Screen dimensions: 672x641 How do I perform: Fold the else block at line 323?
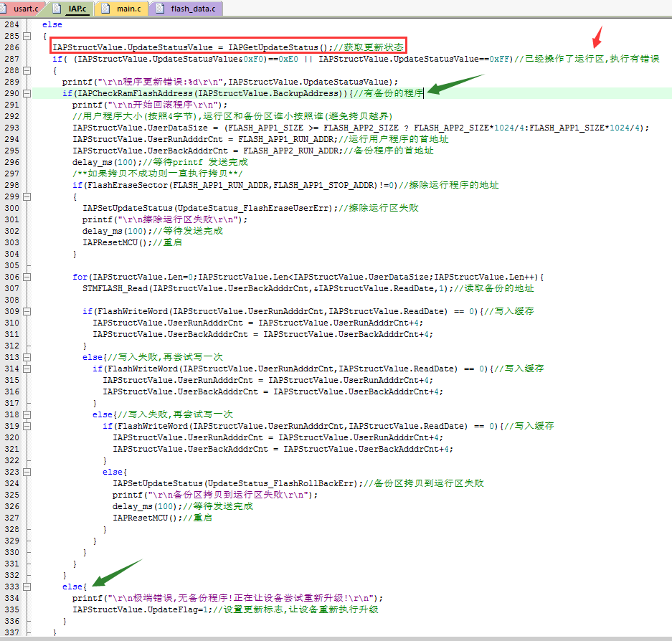pos(27,472)
